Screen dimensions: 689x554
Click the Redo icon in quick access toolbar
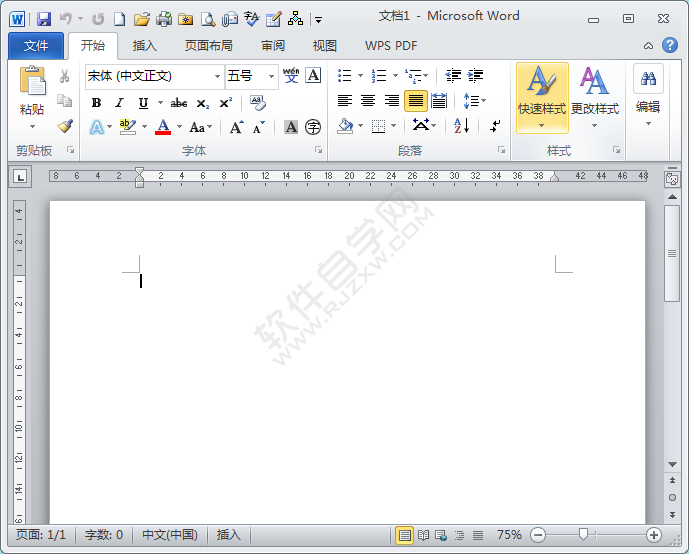98,19
